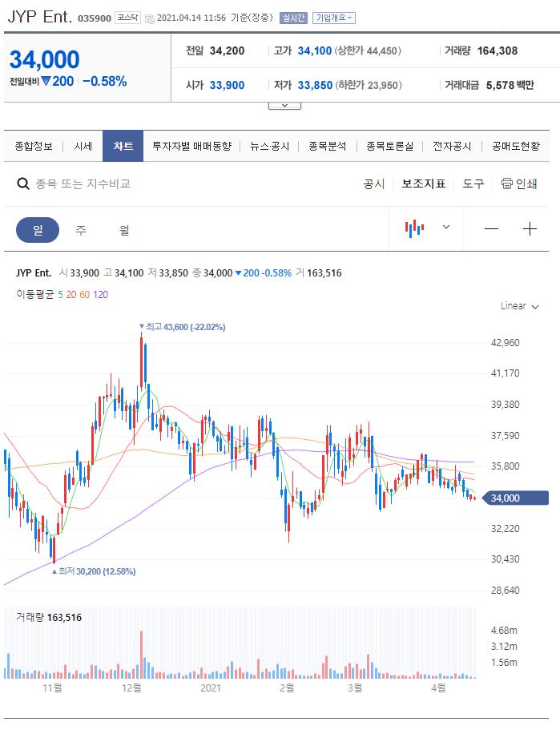Open the 시세 tab
This screenshot has width=560, height=730.
(83, 146)
